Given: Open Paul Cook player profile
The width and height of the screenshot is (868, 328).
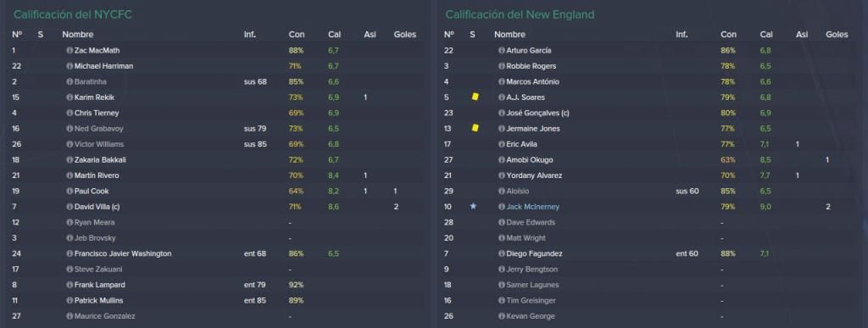Looking at the screenshot, I should tap(92, 192).
